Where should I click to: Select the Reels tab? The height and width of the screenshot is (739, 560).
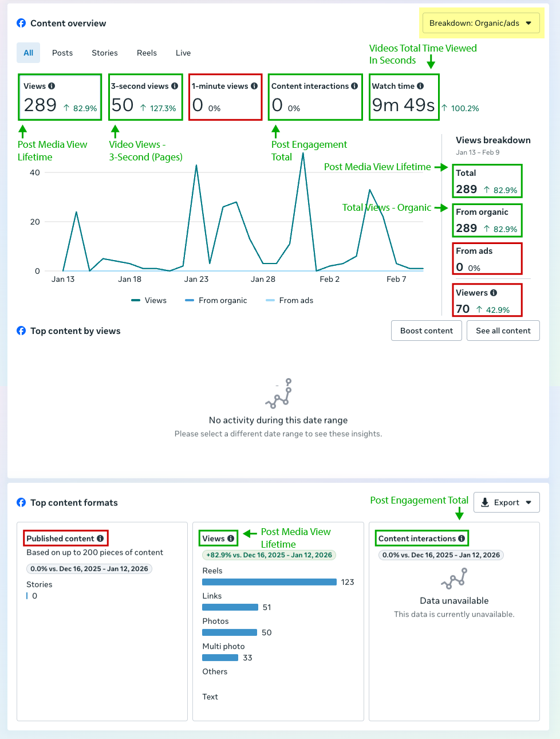pyautogui.click(x=147, y=53)
